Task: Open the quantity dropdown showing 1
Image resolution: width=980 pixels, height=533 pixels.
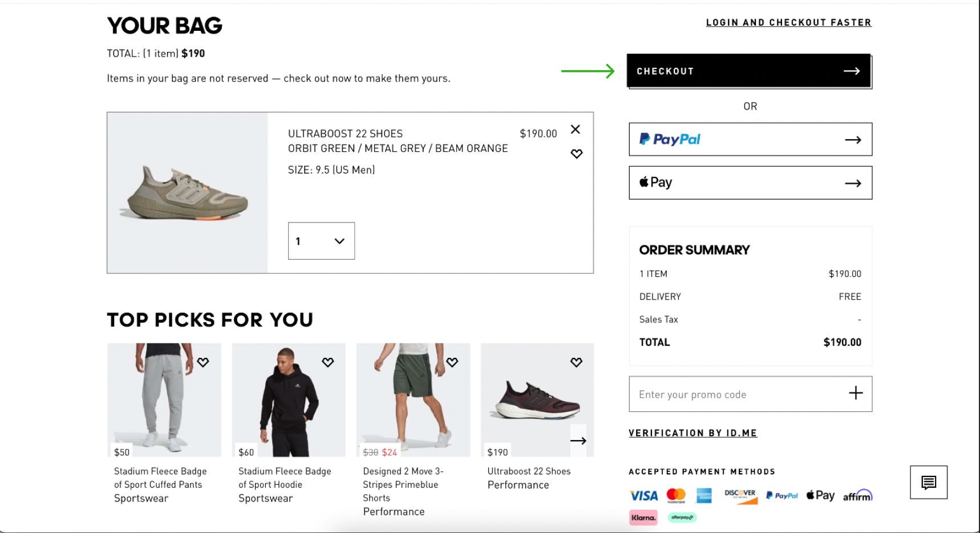Action: pos(321,241)
